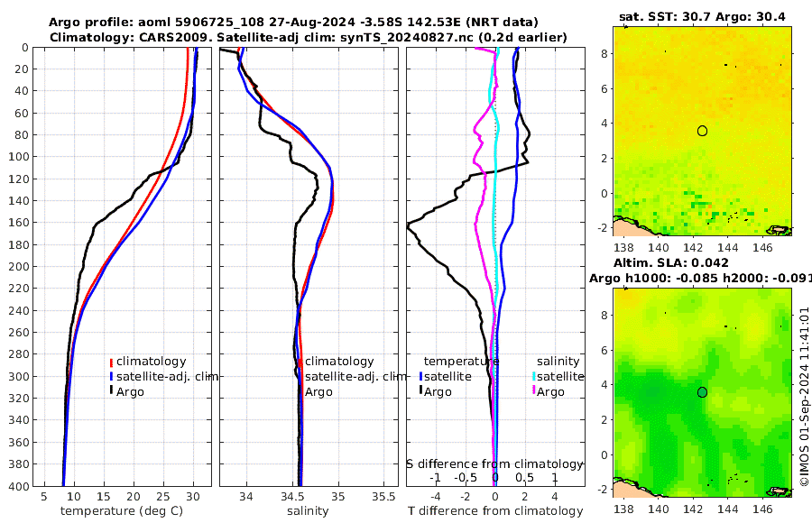Click the black Argo swatch in the temperature legend

coord(111,391)
